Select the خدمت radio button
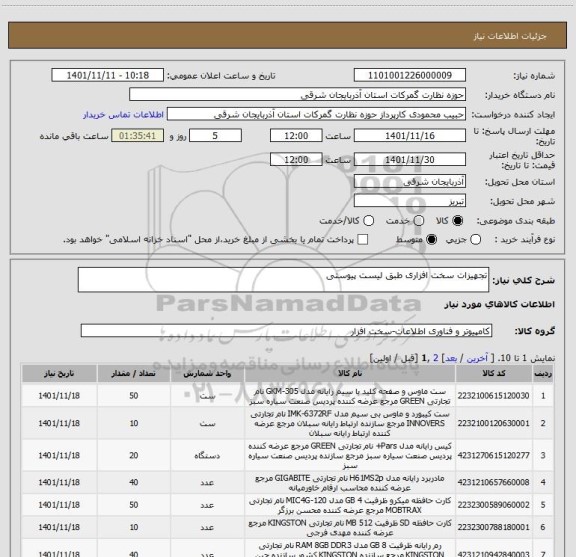 click(x=419, y=221)
